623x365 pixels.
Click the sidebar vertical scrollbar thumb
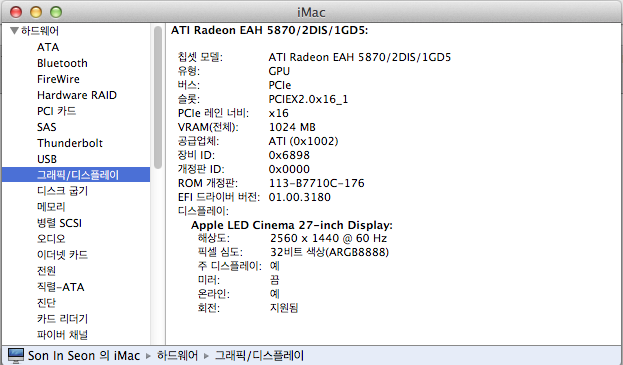pos(158,97)
